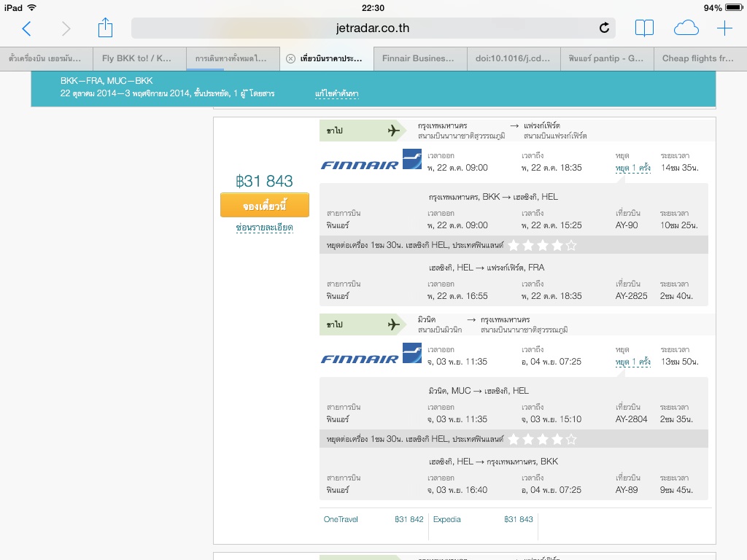Click the return Finnair logo on 03 พ.ย.
Viewport: 747px width, 560px height.
coord(371,354)
